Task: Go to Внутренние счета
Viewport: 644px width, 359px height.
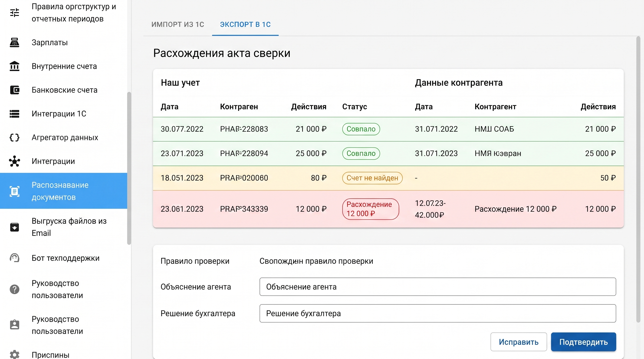Action: tap(63, 66)
